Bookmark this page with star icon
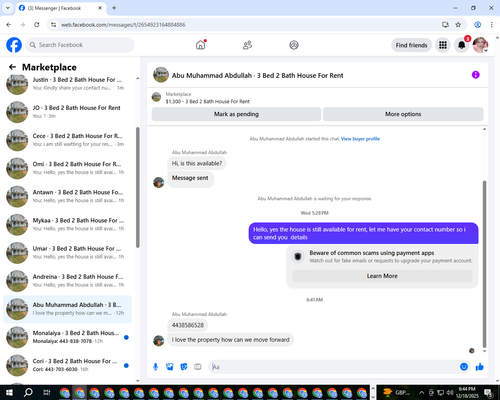The image size is (500, 400). pyautogui.click(x=458, y=25)
